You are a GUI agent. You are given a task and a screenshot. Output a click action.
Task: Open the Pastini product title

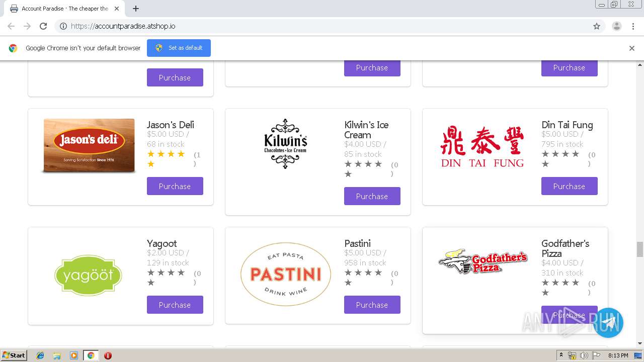tap(358, 243)
